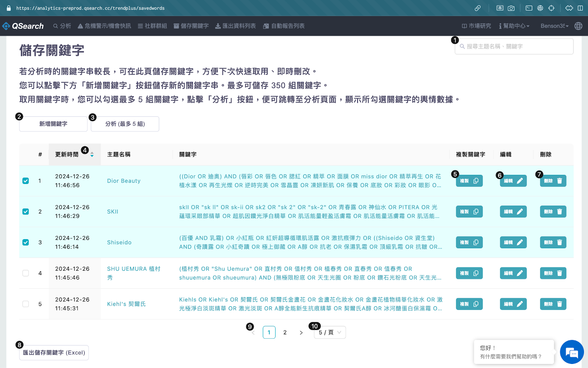Check the SHU UEMURA 植村秀 row checkbox
588x368 pixels.
26,273
